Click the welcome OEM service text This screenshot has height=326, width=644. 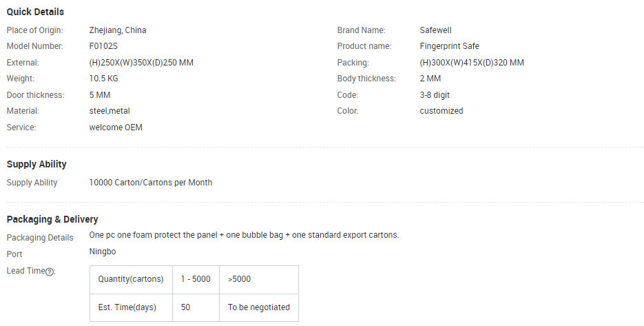click(x=116, y=128)
